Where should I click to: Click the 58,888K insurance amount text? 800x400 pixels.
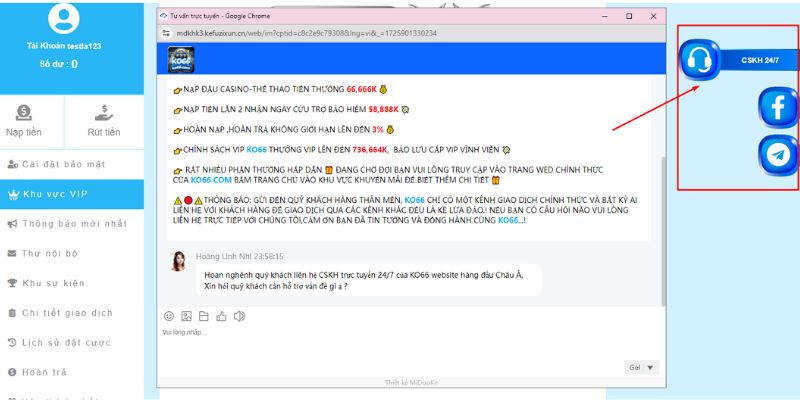pyautogui.click(x=383, y=110)
